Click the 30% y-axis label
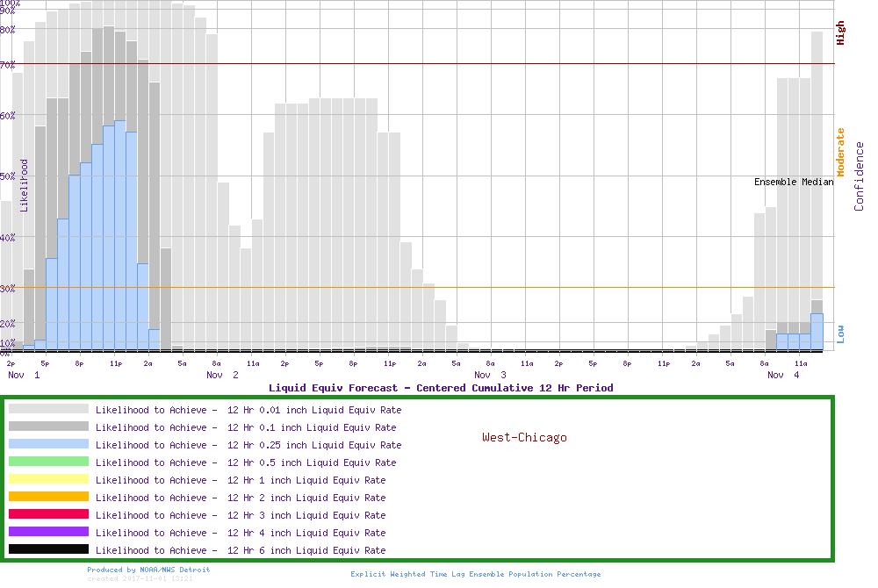The image size is (878, 588). click(x=7, y=289)
